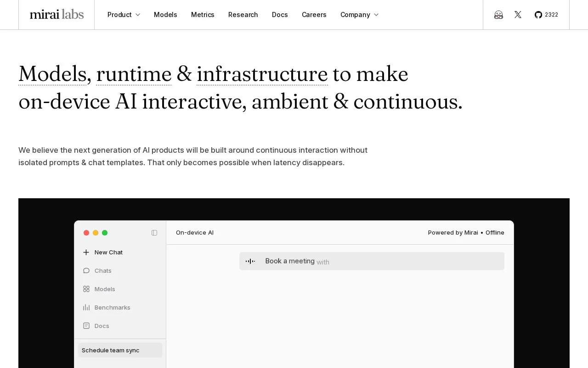
Task: Click the plus icon beside New Chat
Action: [x=86, y=252]
